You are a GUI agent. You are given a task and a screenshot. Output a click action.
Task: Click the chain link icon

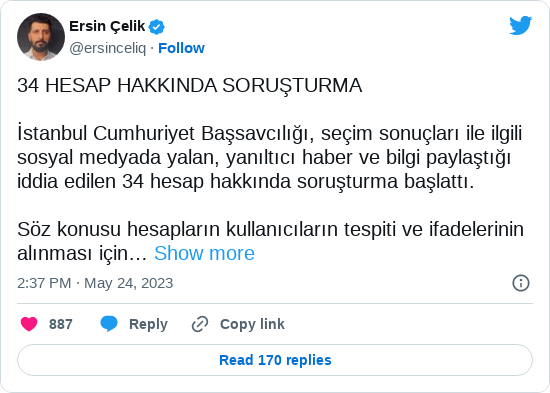click(x=200, y=324)
